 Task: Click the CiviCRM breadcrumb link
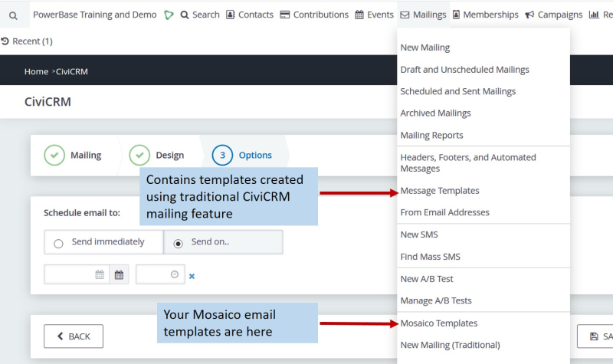[72, 71]
